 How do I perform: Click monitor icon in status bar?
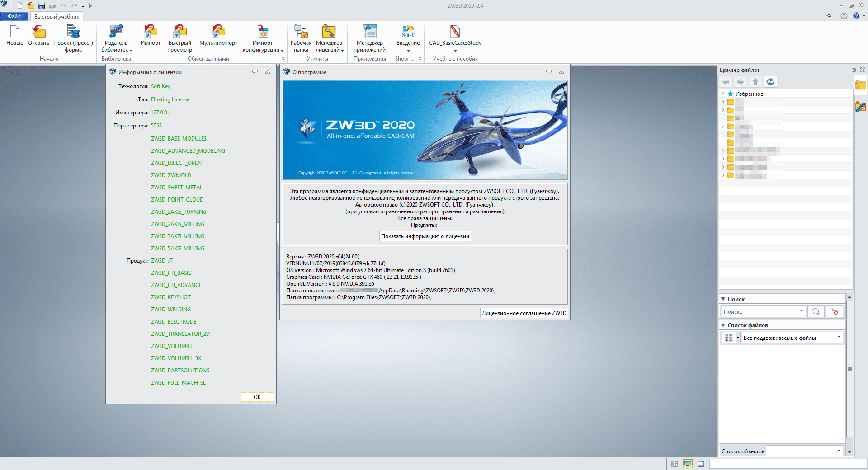point(688,464)
